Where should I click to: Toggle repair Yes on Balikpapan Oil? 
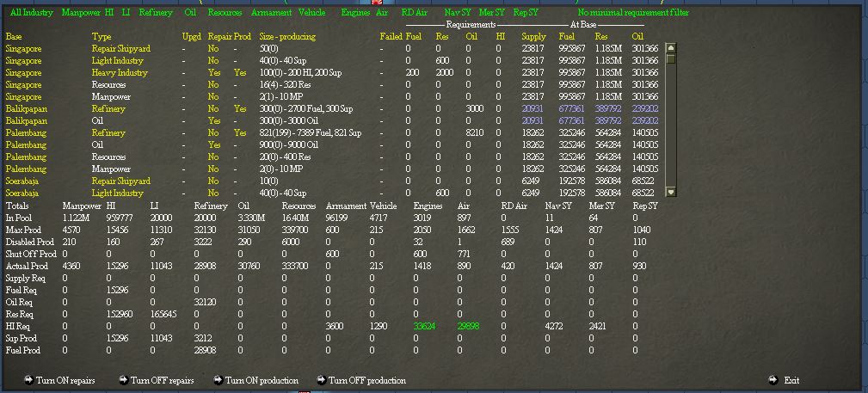click(214, 121)
